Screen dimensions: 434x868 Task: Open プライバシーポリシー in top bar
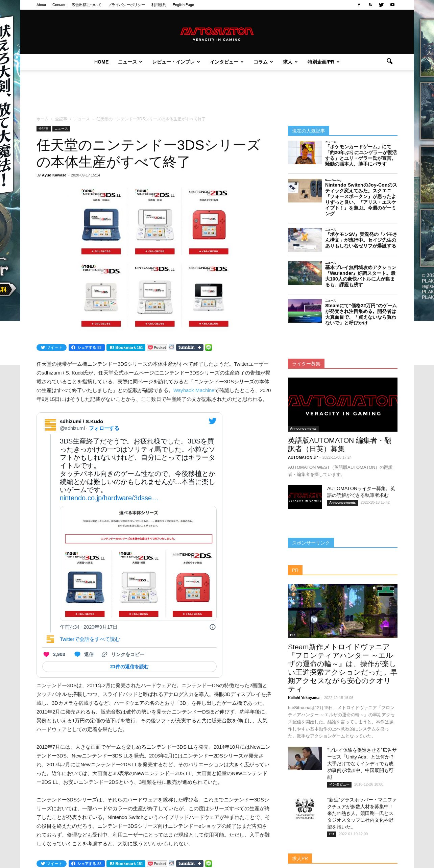[x=126, y=5]
